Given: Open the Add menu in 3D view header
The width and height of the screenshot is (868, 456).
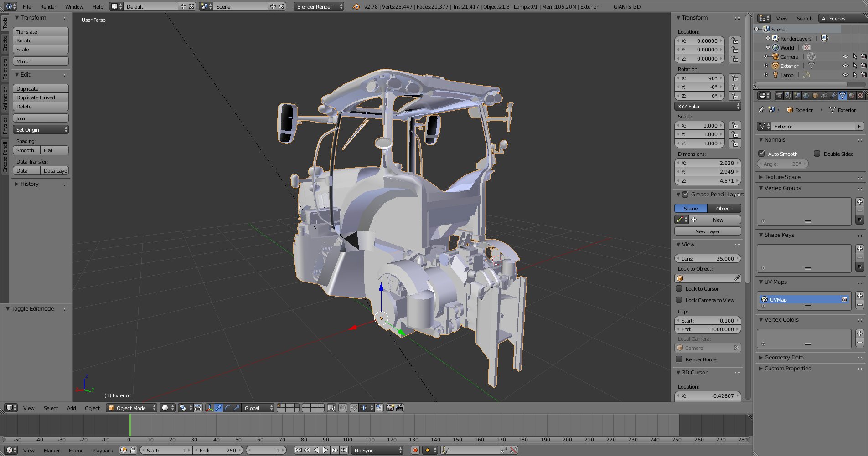Looking at the screenshot, I should click(71, 408).
